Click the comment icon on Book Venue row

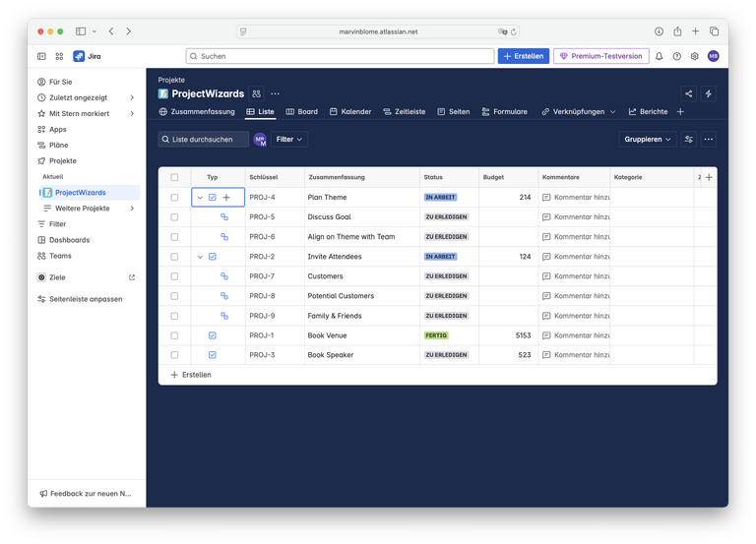(546, 335)
